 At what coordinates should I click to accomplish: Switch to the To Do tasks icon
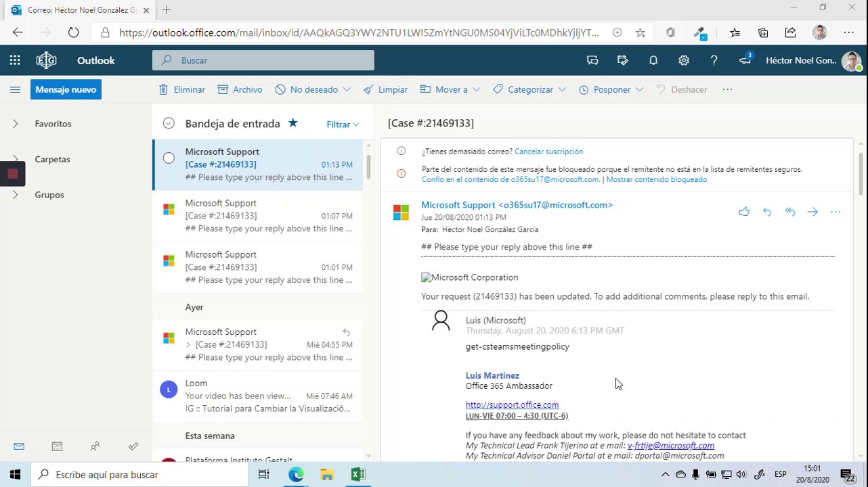click(x=133, y=446)
